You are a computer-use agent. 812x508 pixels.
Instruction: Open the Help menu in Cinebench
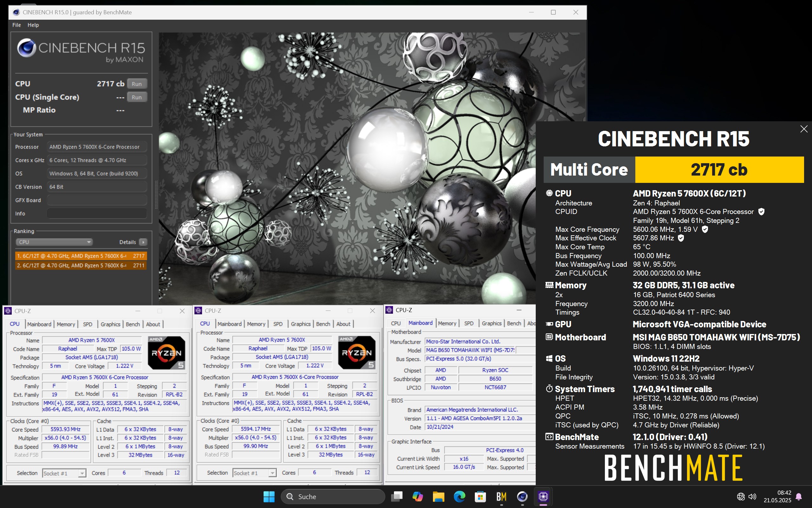(33, 25)
